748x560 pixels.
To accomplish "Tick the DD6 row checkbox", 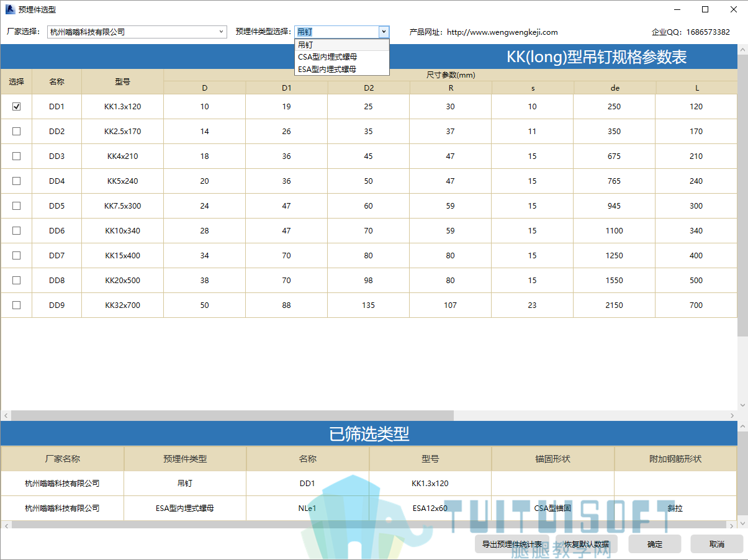I will [x=17, y=230].
